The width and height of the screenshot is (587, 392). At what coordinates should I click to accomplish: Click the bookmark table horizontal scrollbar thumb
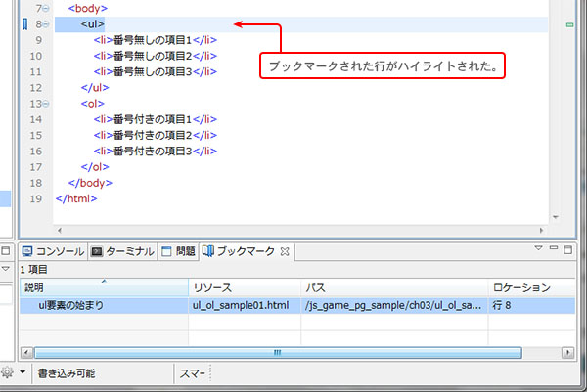278,352
